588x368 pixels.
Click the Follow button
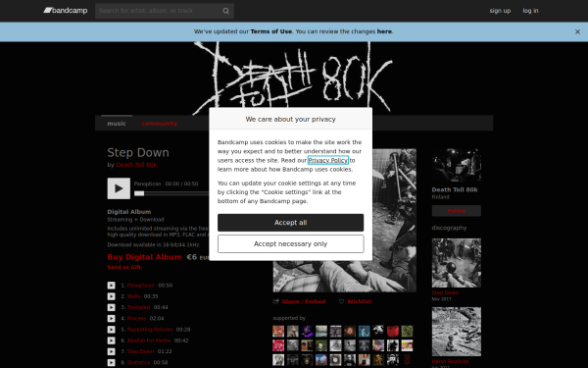tap(457, 211)
